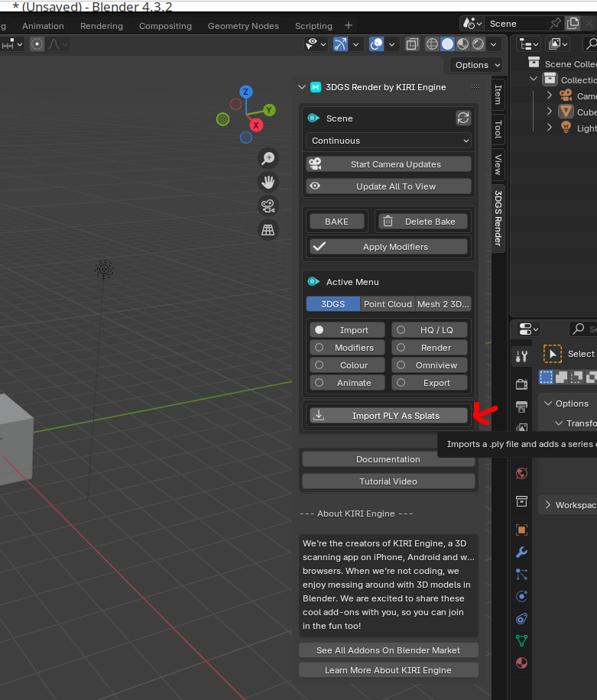Click refresh icon next to Scene header
This screenshot has width=597, height=700.
(462, 118)
